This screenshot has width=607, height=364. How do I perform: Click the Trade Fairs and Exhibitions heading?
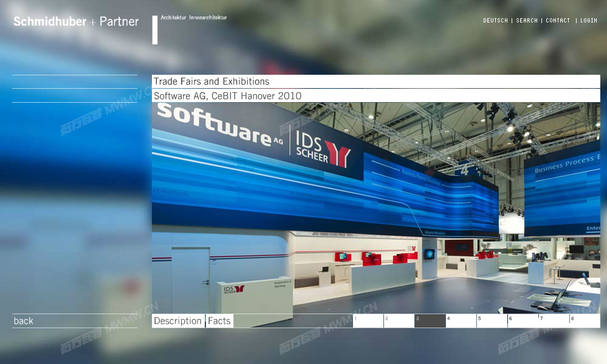[211, 81]
